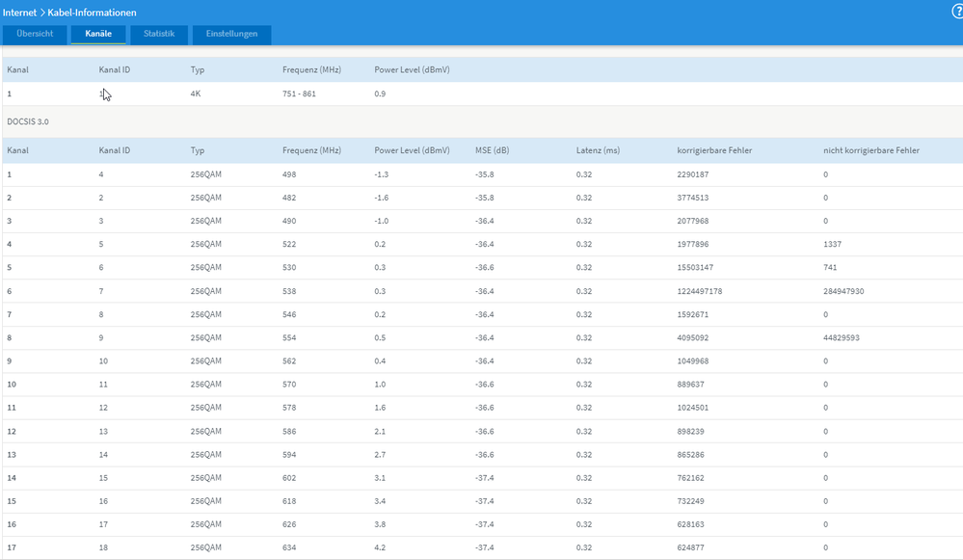Click the Frequenz (MHz) column header in DOCSIS 3.0 table

[311, 150]
